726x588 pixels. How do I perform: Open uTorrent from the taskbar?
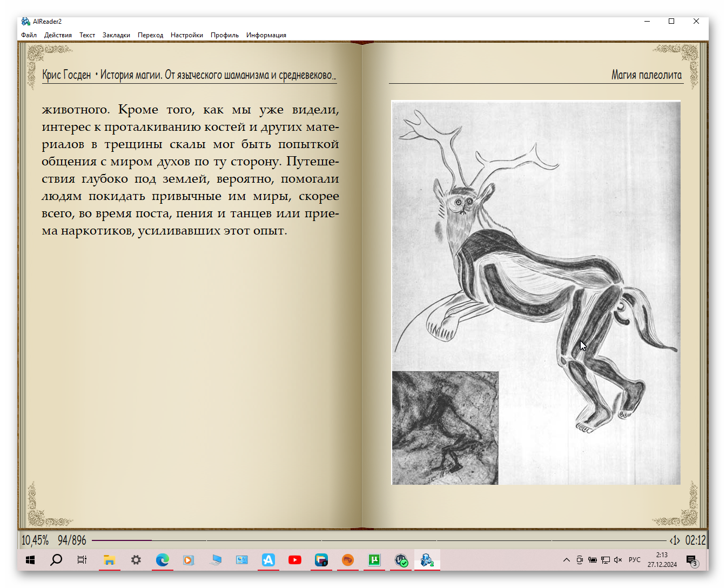pos(374,560)
